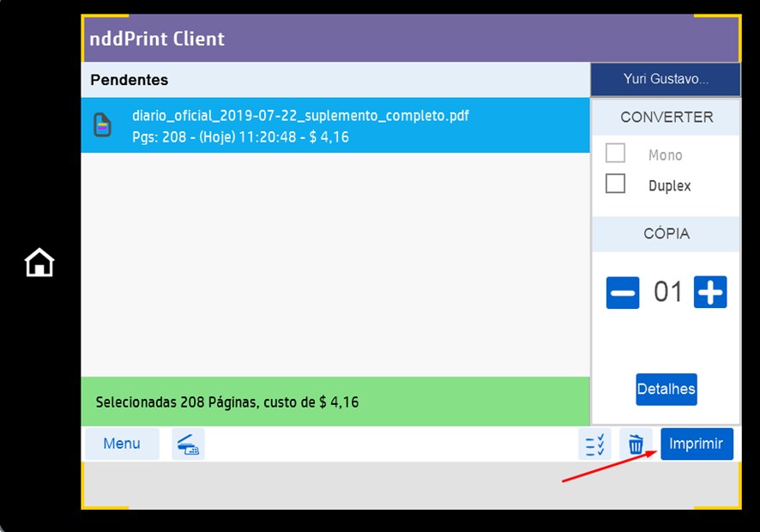The height and width of the screenshot is (532, 760).
Task: Open the scanner icon next to Menu
Action: (x=188, y=444)
